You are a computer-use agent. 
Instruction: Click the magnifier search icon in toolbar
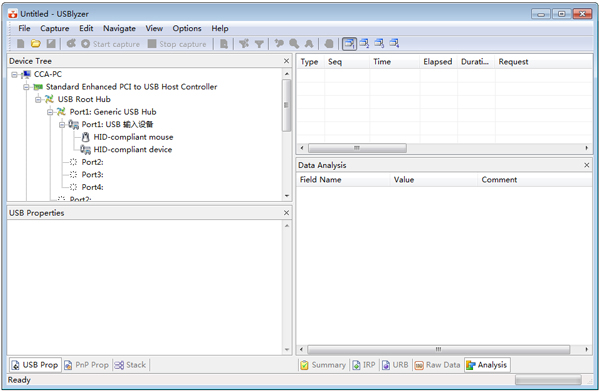pos(294,44)
